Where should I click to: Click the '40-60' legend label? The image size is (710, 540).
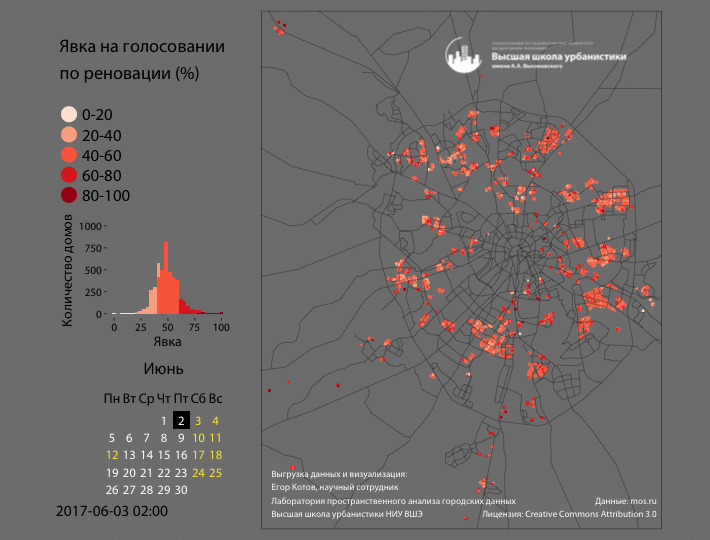tap(101, 155)
